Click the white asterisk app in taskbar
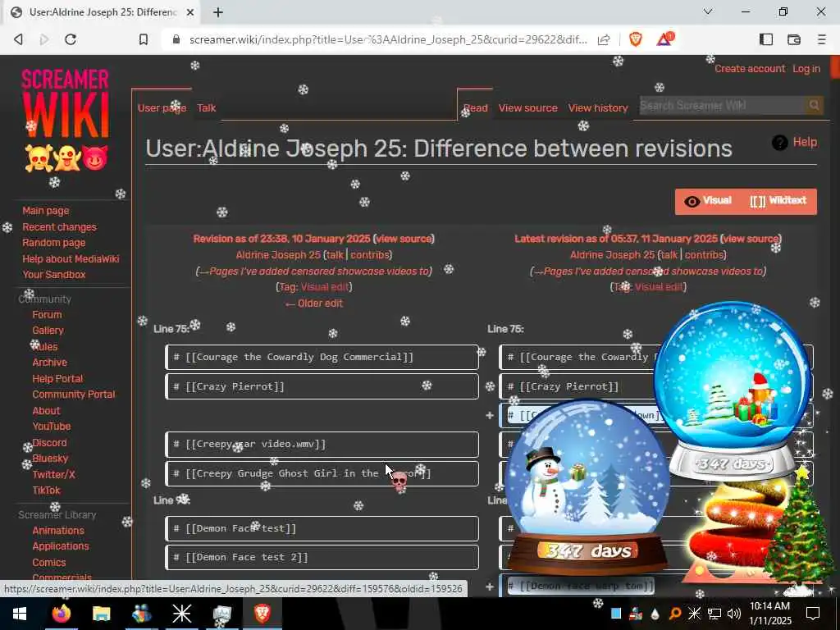 coord(181,614)
